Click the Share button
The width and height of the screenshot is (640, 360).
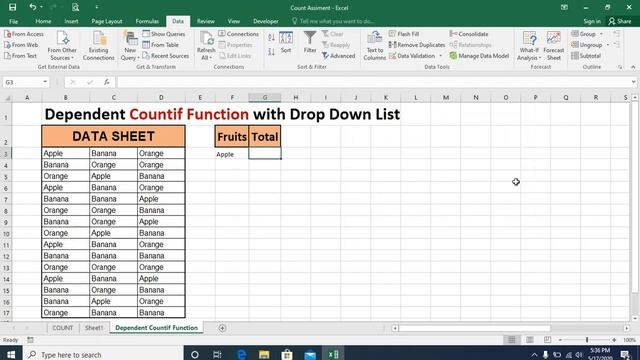click(620, 21)
